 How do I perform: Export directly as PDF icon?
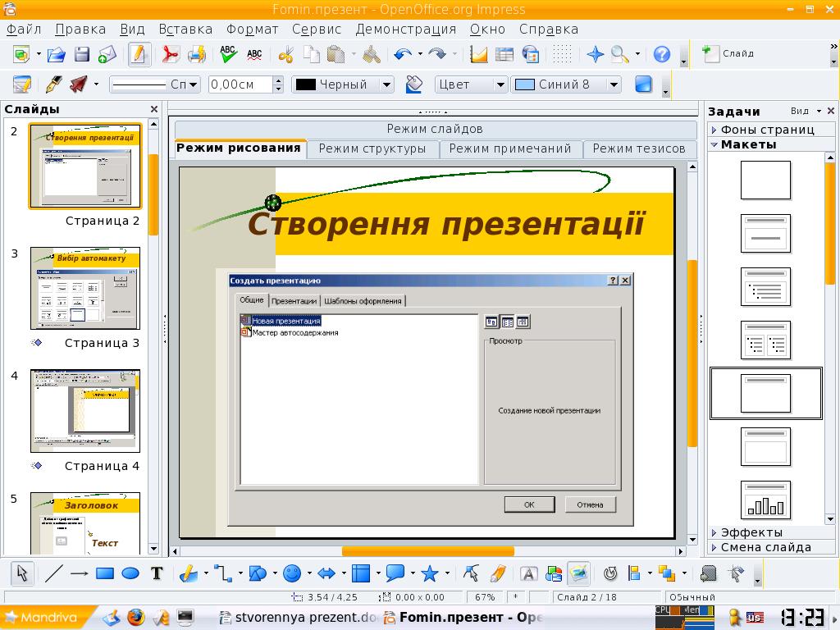(x=171, y=54)
